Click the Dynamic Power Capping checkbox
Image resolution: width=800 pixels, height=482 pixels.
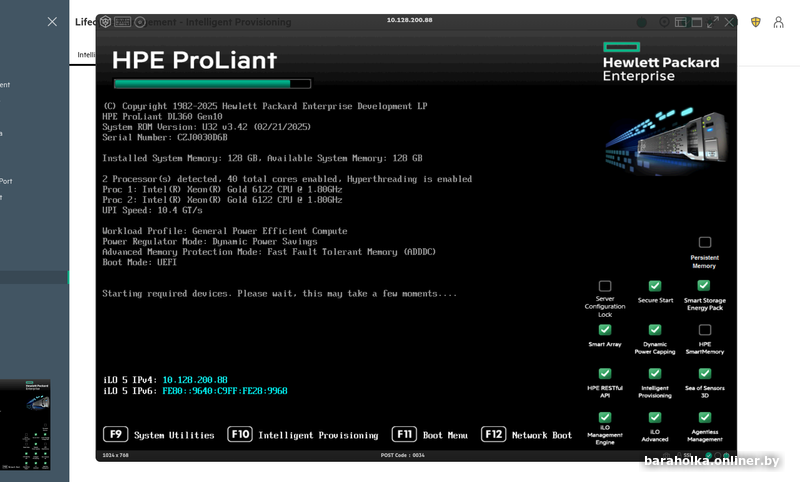655,329
